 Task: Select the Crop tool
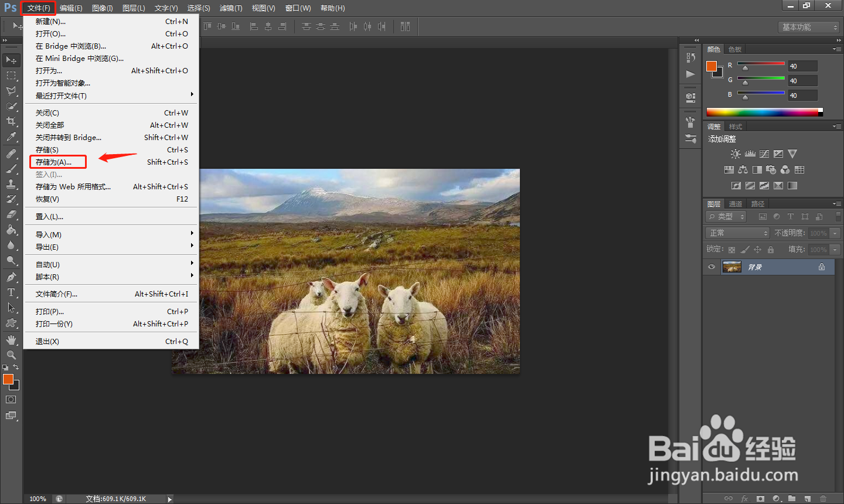(x=11, y=121)
